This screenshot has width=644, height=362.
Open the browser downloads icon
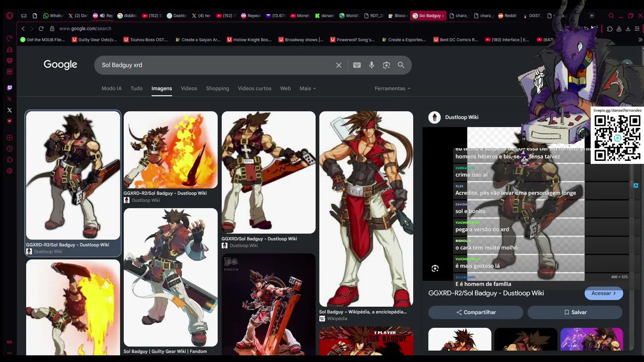[628, 29]
